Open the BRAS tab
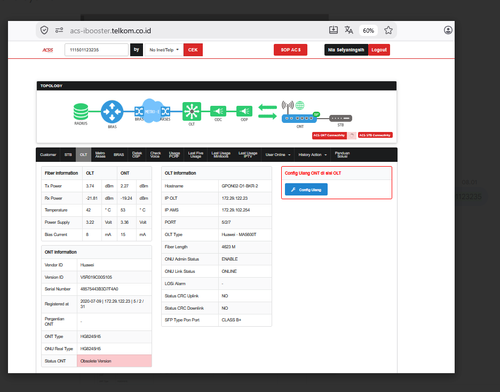 pos(119,155)
